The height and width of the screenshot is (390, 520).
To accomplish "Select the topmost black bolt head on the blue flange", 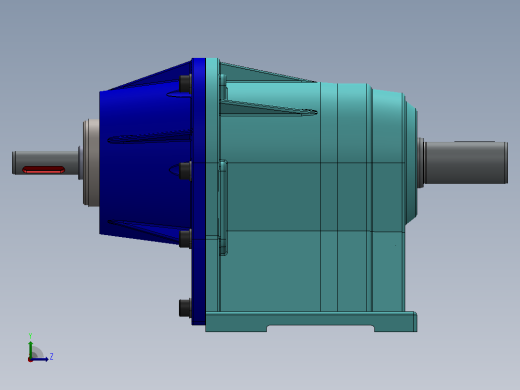I will click(x=185, y=83).
